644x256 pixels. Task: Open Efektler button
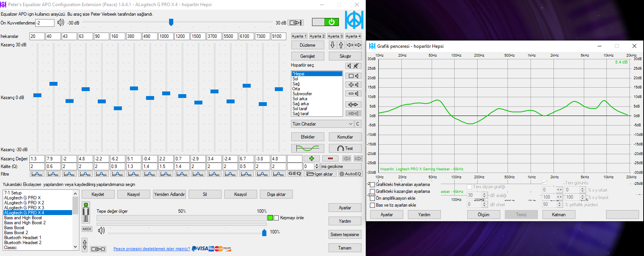click(307, 137)
